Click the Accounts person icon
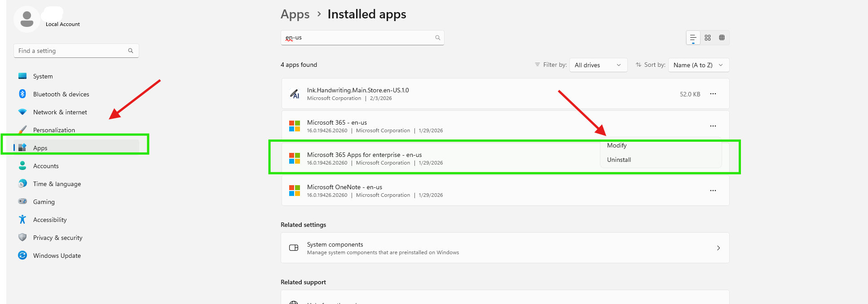This screenshot has width=868, height=304. pos(22,165)
